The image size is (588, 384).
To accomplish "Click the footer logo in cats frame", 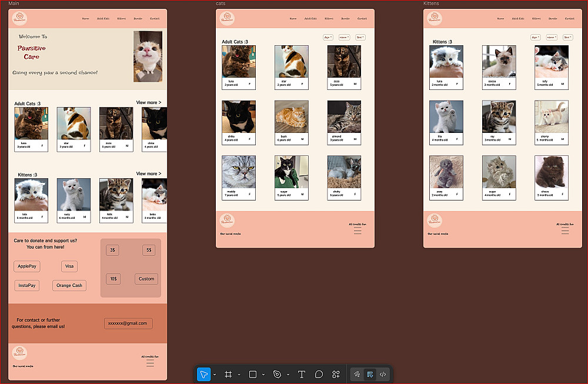I will click(x=227, y=221).
